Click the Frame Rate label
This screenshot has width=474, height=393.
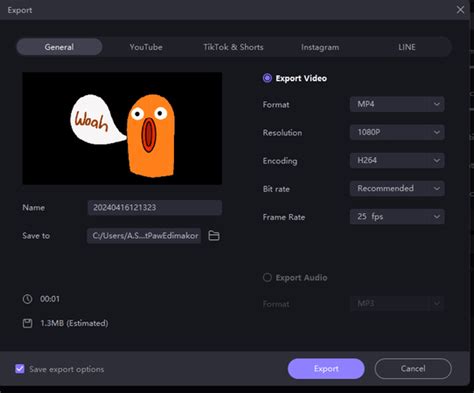coord(284,217)
